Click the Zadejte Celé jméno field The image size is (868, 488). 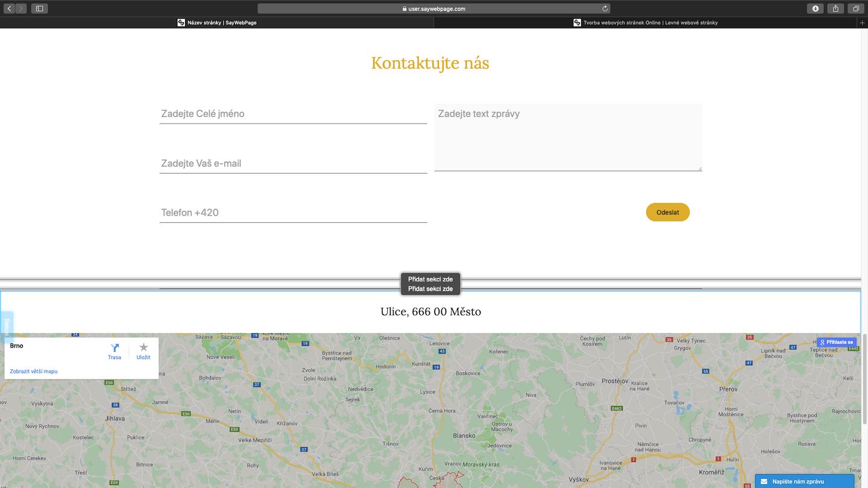click(x=294, y=113)
